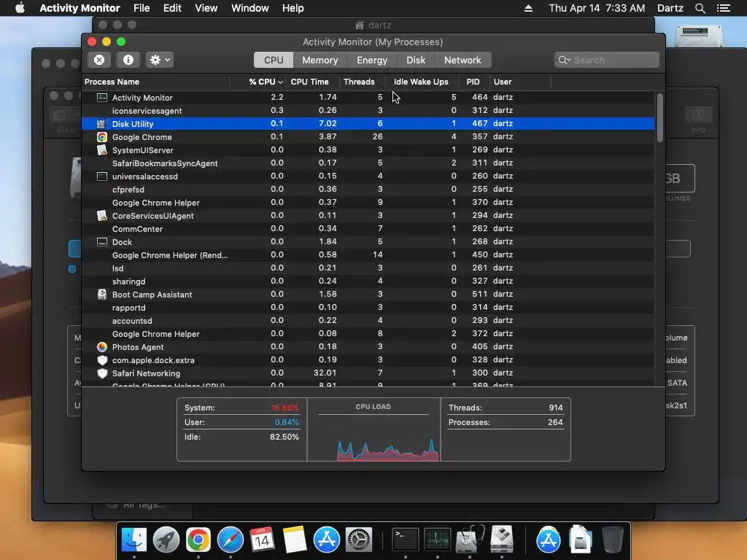Select the accountsd process row
Screen dimensions: 747x560
point(368,321)
